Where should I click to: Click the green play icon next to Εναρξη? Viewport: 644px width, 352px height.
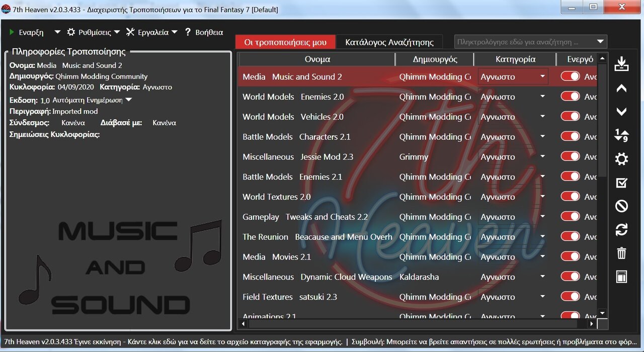(12, 32)
